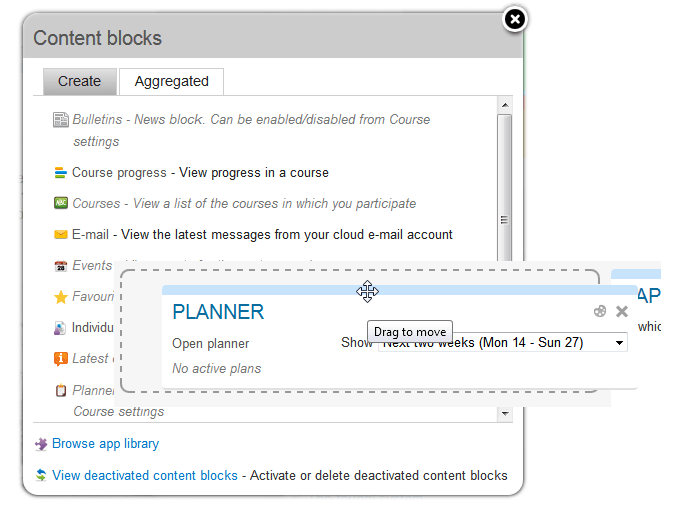This screenshot has height=522, width=688.
Task: Click the yellow Favourites star icon
Action: (60, 297)
